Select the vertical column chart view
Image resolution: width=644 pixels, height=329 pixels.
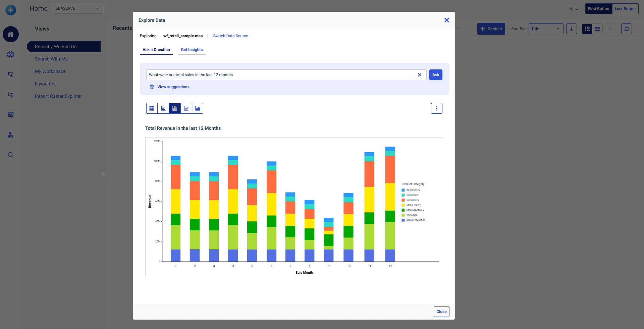coord(175,108)
